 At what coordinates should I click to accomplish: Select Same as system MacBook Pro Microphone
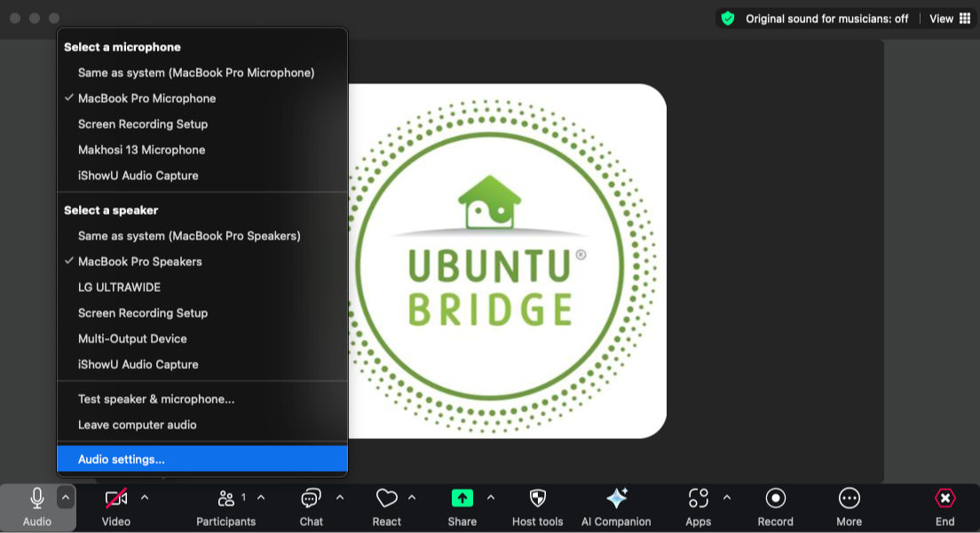click(202, 73)
